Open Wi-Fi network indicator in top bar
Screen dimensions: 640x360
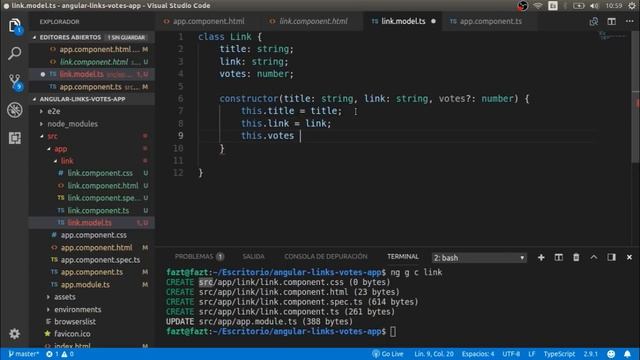click(538, 6)
